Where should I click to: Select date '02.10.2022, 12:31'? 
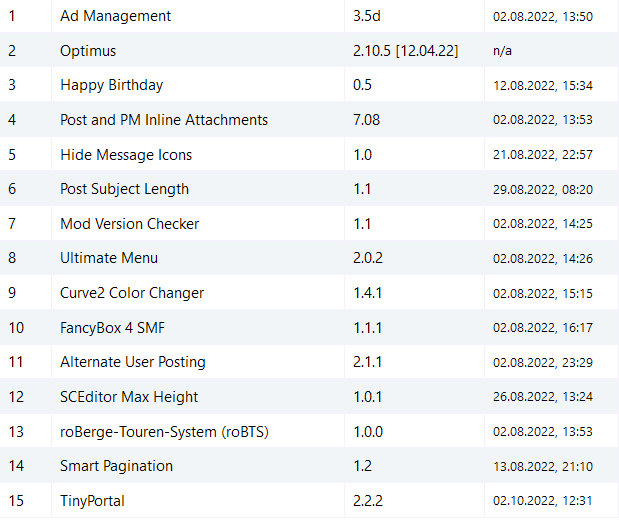(x=543, y=501)
